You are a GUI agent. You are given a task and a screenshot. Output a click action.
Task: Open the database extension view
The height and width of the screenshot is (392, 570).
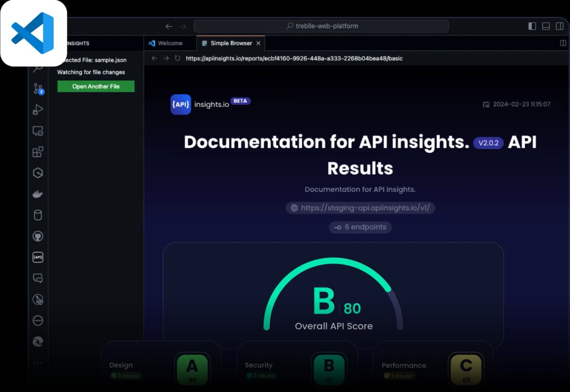[x=38, y=215]
